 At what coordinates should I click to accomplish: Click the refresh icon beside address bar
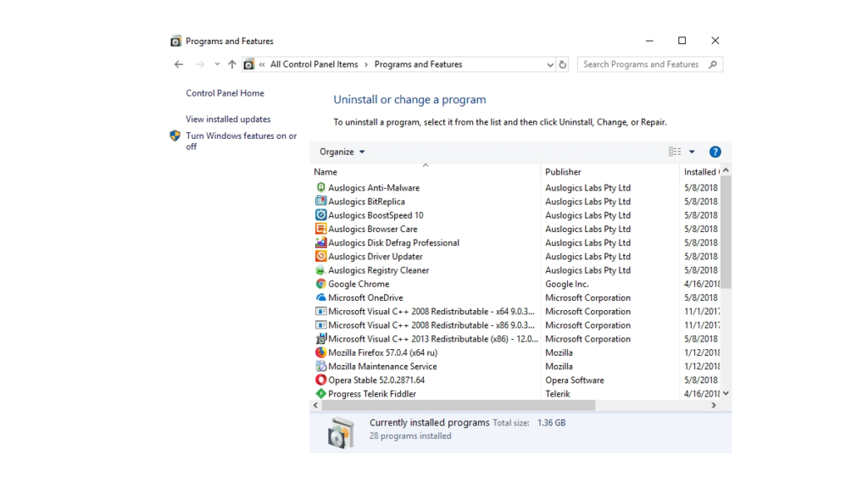click(x=563, y=64)
